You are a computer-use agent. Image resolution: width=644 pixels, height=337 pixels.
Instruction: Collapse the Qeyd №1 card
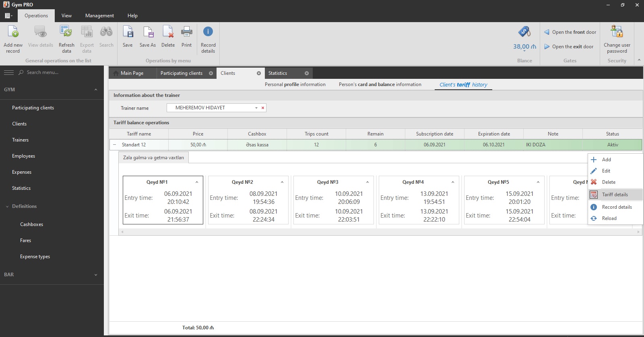click(x=197, y=182)
